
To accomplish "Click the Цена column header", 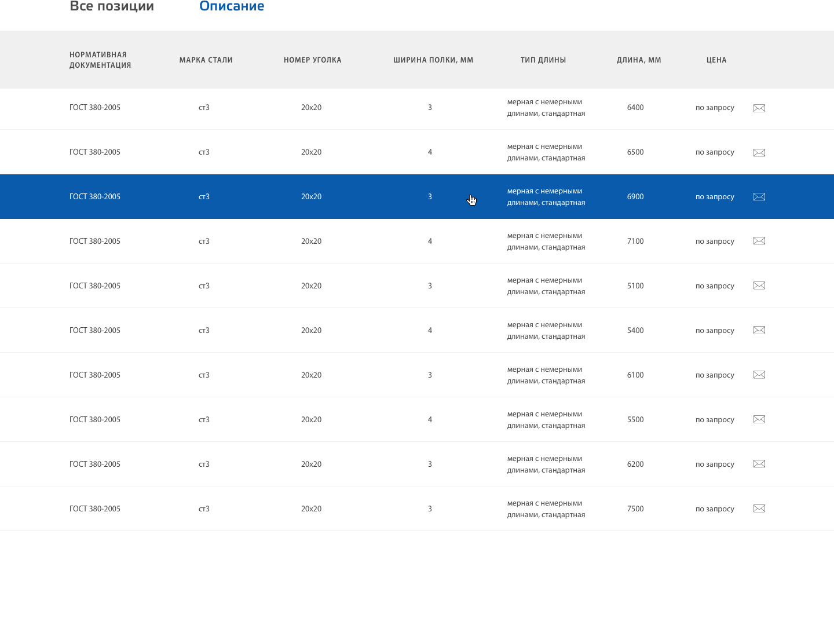I will pyautogui.click(x=716, y=60).
